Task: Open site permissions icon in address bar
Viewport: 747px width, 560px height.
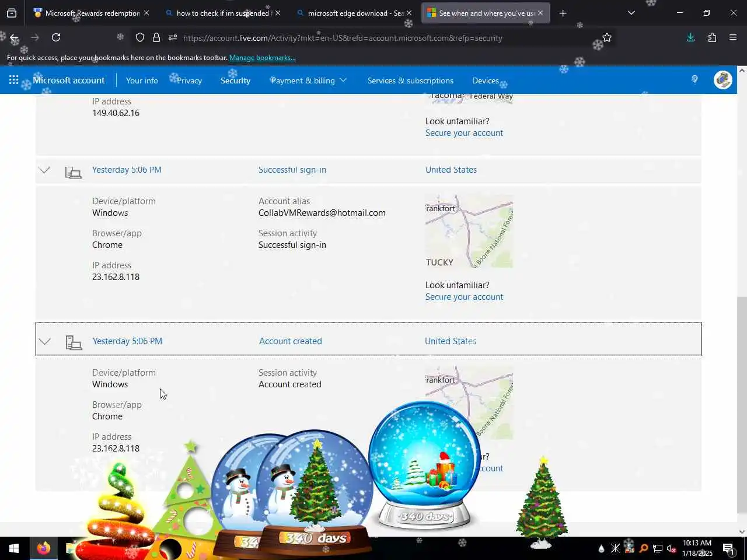Action: [173, 38]
